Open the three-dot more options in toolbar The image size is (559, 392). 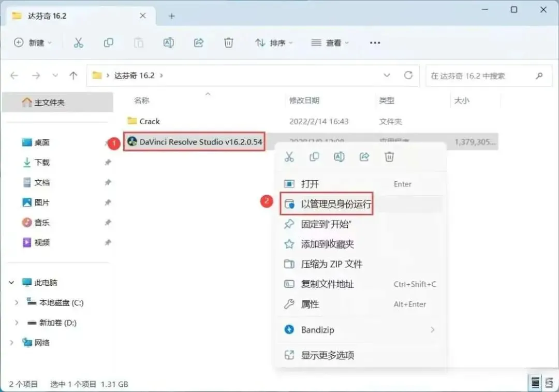375,43
